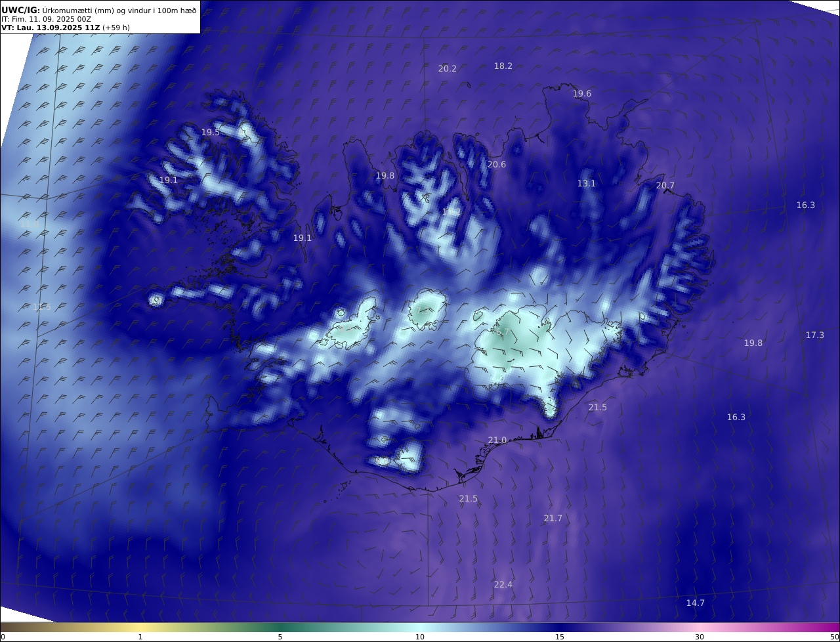This screenshot has width=840, height=642.
Task: Click the value label 22.4
Action: coord(503,585)
